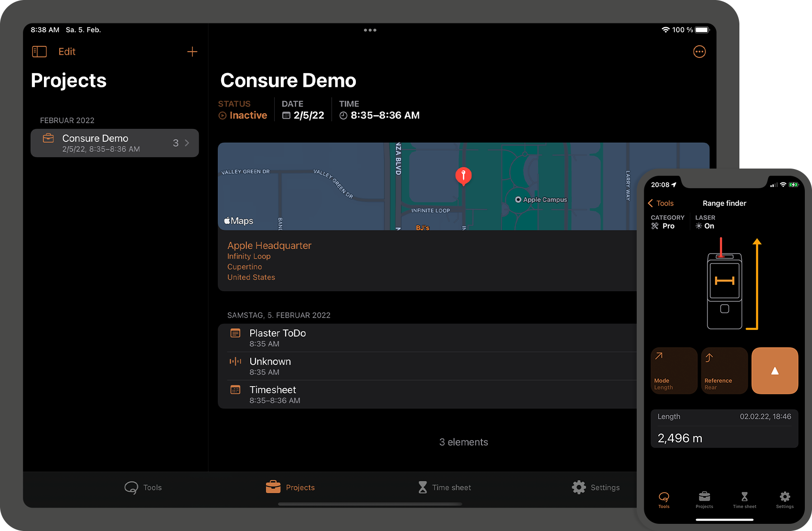Switch the Mode Length tile
812x531 pixels.
coord(673,371)
